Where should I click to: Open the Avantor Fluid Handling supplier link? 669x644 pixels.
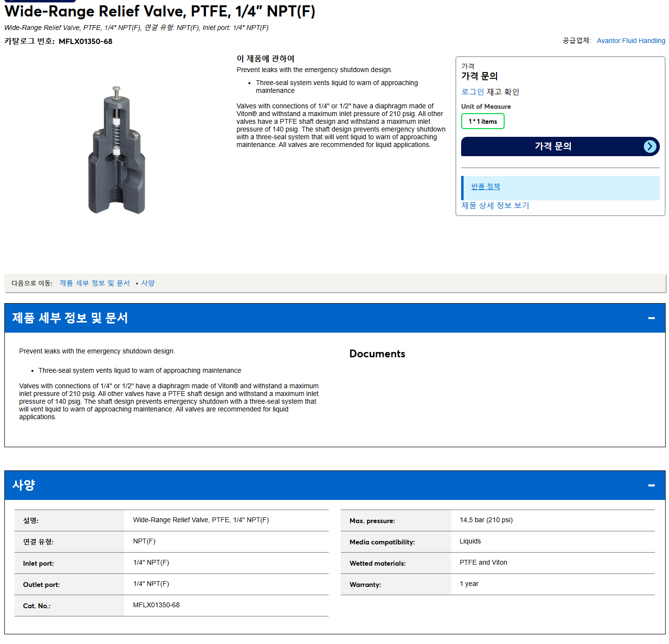tap(631, 41)
